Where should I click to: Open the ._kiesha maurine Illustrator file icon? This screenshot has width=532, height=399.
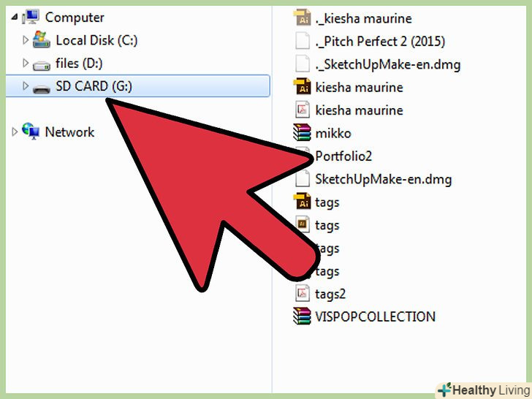point(302,18)
